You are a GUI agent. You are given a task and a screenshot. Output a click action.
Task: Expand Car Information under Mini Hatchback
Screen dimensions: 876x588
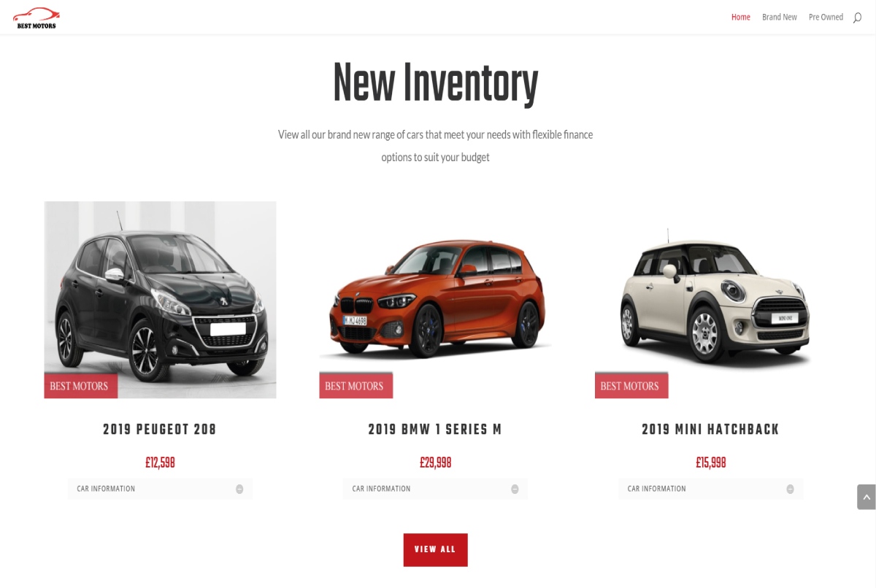[710, 489]
